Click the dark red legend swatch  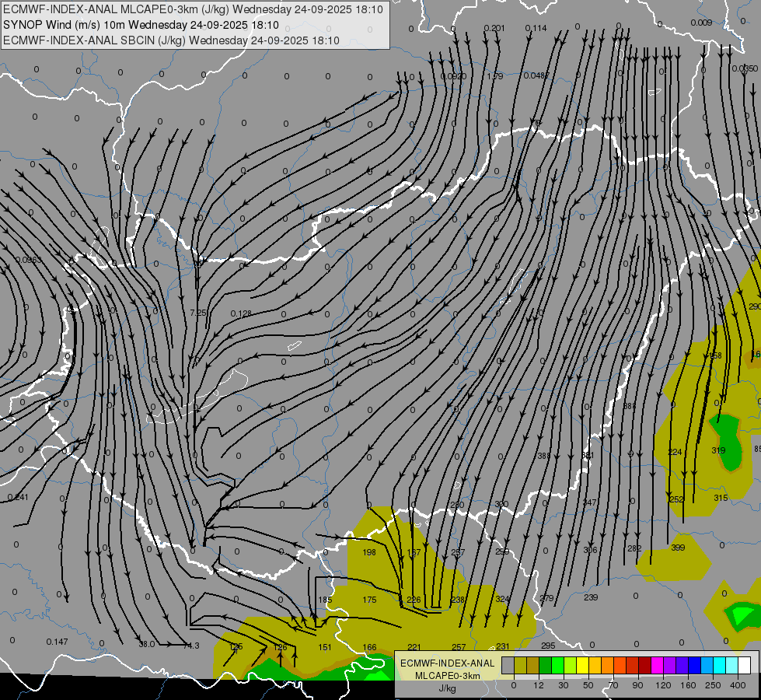645,665
